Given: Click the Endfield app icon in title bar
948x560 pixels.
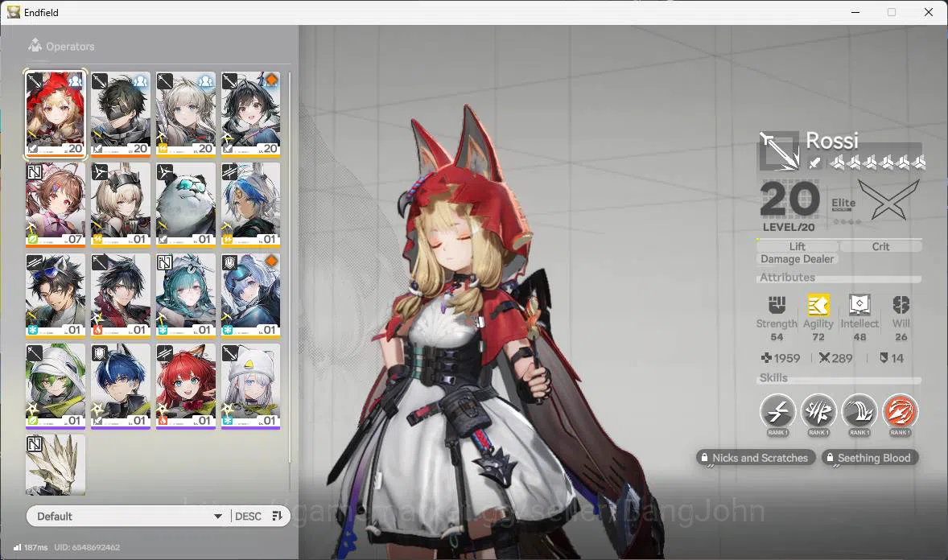Looking at the screenshot, I should point(14,12).
